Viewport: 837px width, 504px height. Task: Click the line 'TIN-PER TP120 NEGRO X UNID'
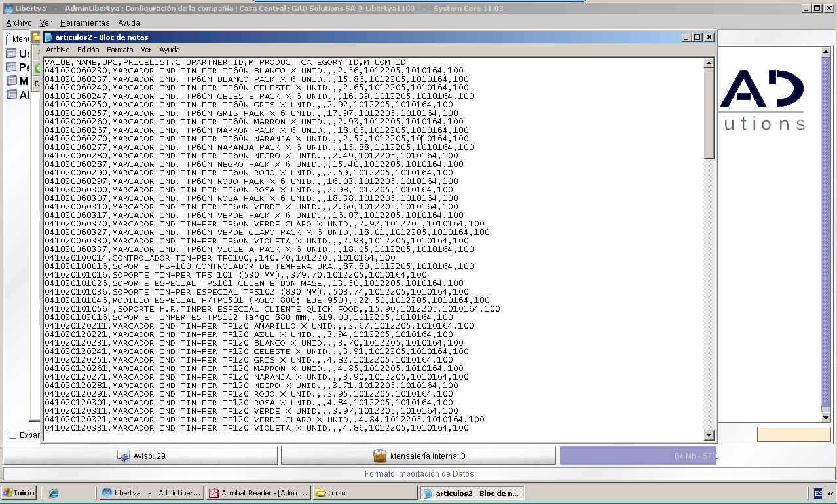[x=251, y=386]
